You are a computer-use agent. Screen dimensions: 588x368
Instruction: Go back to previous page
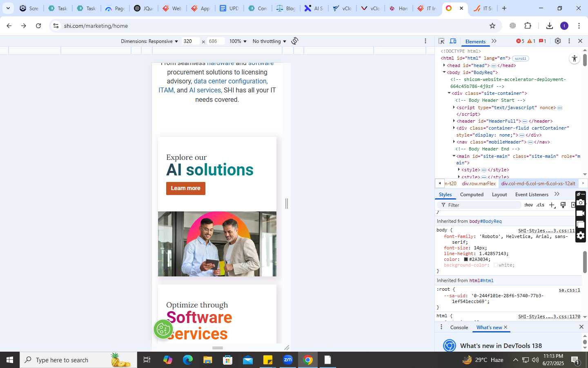[9, 26]
